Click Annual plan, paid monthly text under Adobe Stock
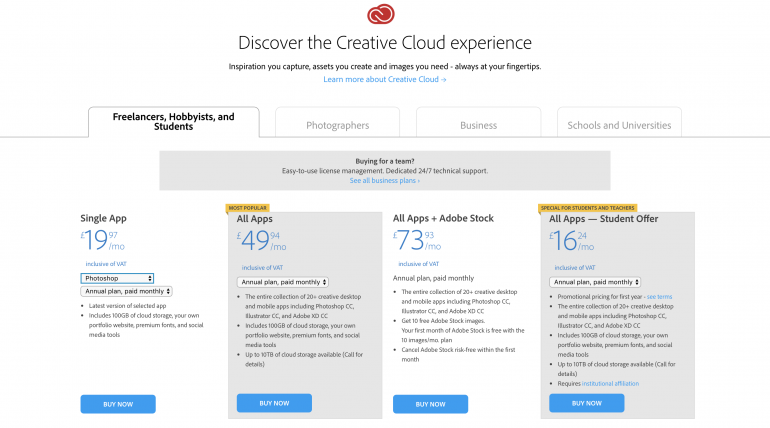The image size is (770, 428). (433, 278)
